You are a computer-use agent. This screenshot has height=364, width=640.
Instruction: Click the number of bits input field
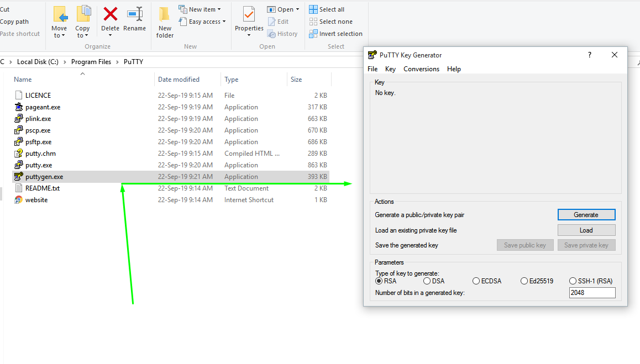(x=592, y=293)
